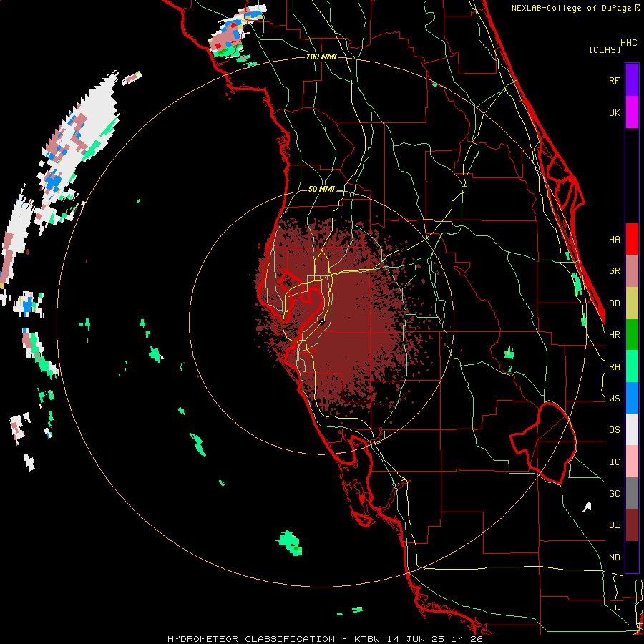This screenshot has height=644, width=644.
Task: Click the 'RA' legend label
Action: [614, 367]
